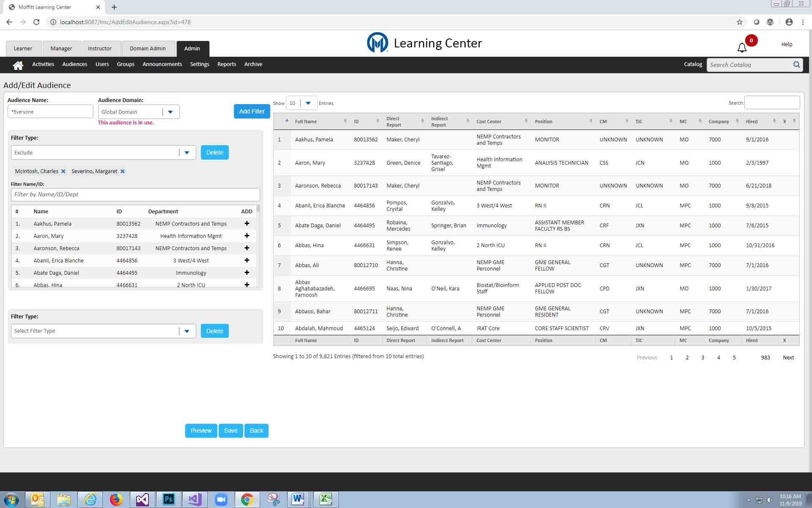
Task: Click the catalog search magnifier icon
Action: click(796, 65)
